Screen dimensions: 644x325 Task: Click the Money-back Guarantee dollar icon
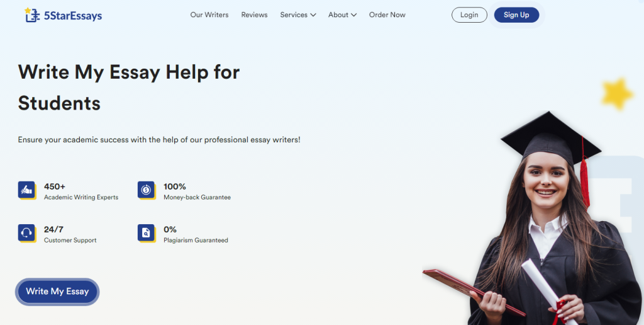click(x=146, y=190)
